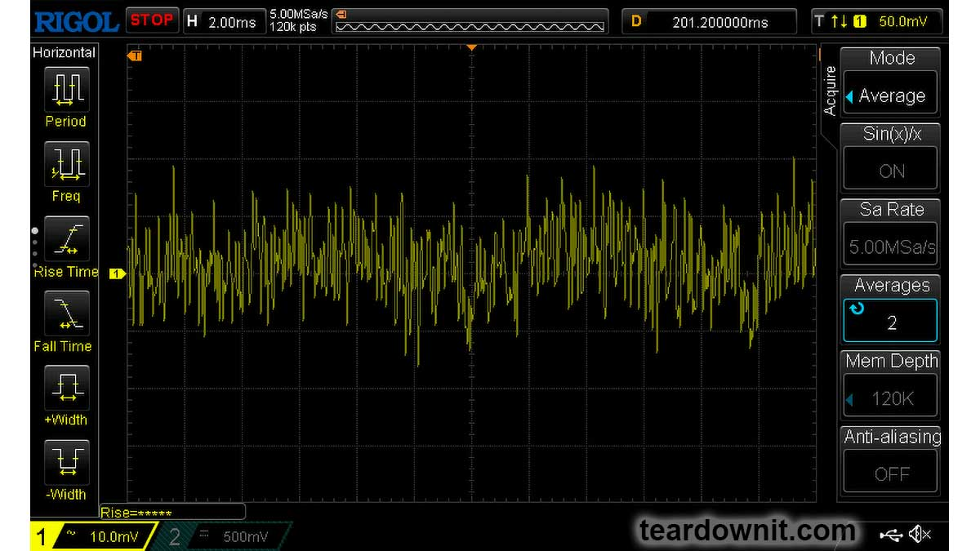Click the RIGOL logo

pyautogui.click(x=77, y=21)
